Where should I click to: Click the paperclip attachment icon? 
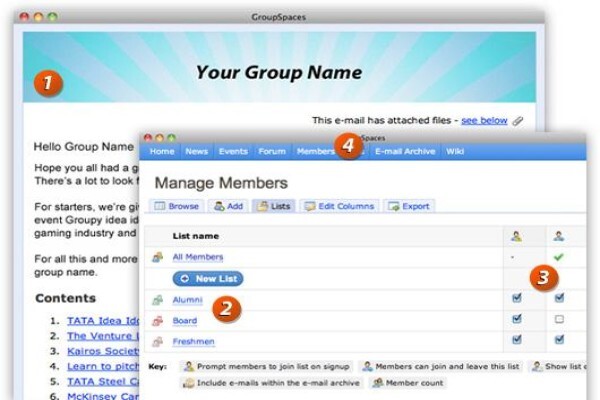[518, 121]
